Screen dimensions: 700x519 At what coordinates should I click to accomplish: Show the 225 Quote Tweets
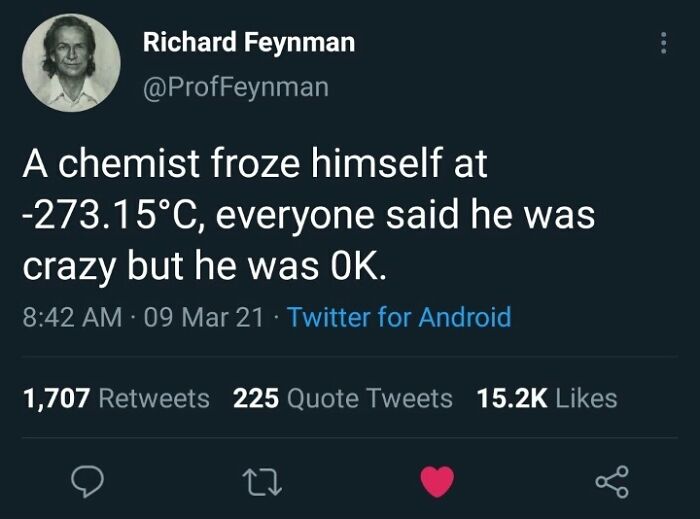coord(342,398)
